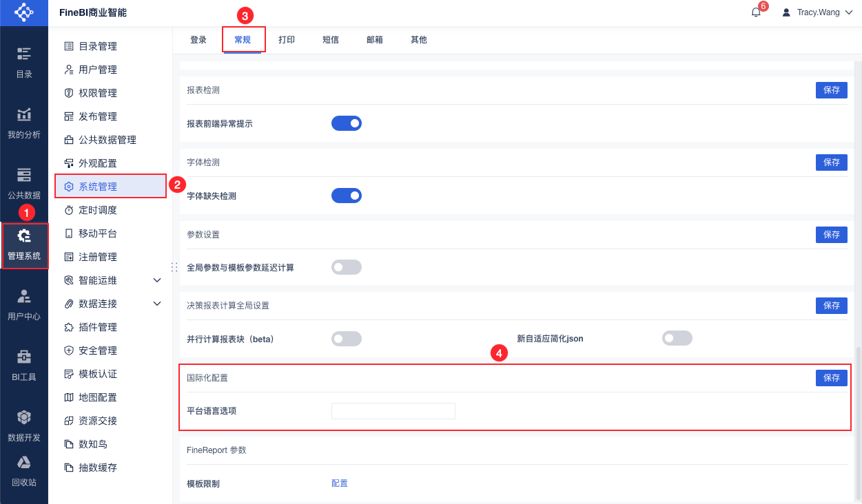
Task: Enable 并行计算报表块 (beta) switch
Action: (x=347, y=339)
